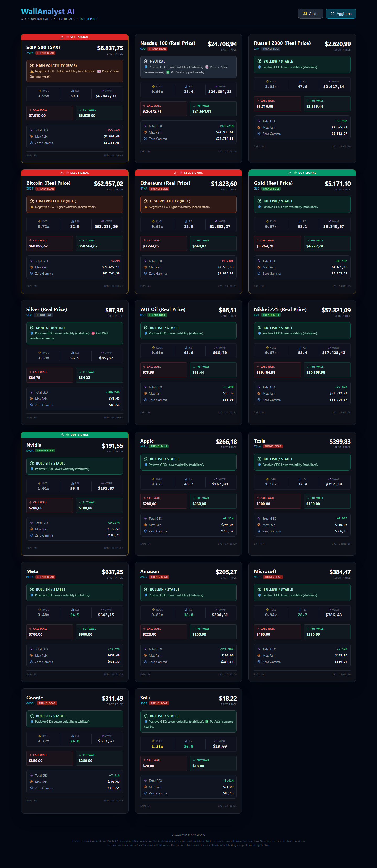This screenshot has height=868, width=377.
Task: Click the Call Wall up arrow on Ethereum card
Action: (x=144, y=241)
